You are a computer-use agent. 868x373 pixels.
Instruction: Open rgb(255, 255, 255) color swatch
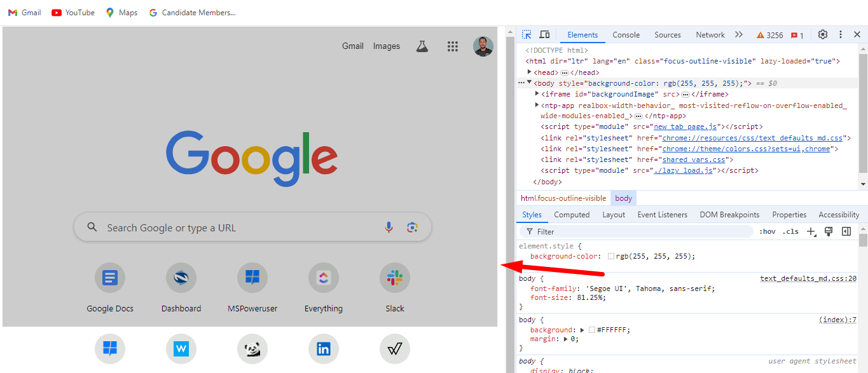point(611,257)
